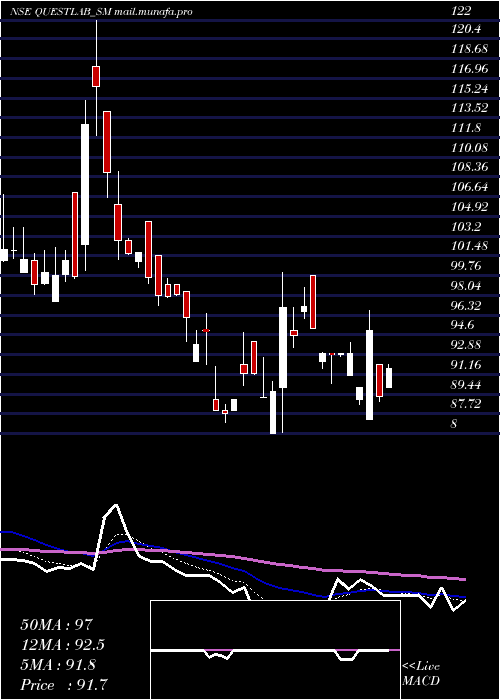Click the 110.08 price axis label
Image resolution: width=500 pixels, height=700 pixels.
pyautogui.click(x=469, y=148)
